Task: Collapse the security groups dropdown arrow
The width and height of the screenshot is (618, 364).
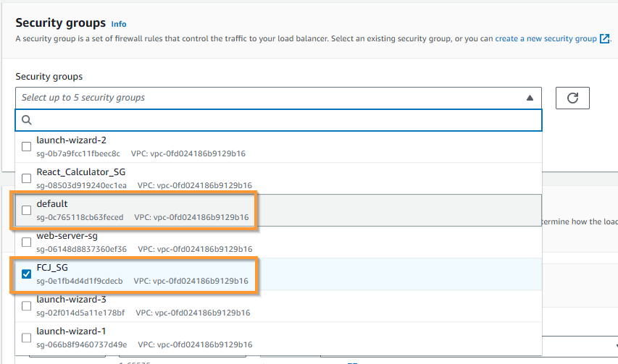Action: click(530, 98)
